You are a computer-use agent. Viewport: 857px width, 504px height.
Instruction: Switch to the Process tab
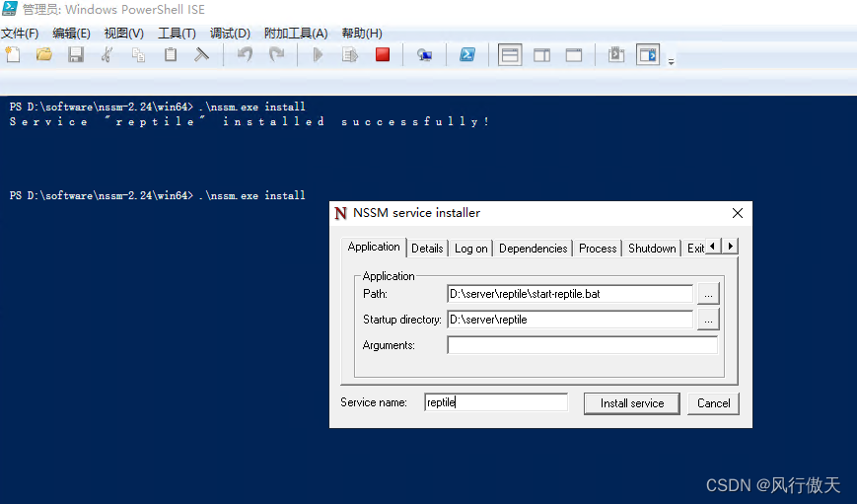(598, 249)
